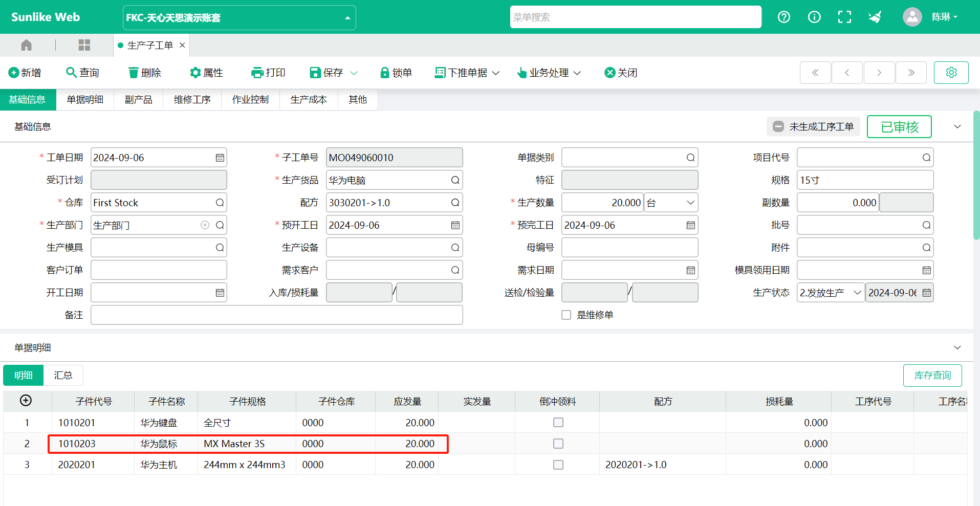Click the info circle icon

coord(814,17)
